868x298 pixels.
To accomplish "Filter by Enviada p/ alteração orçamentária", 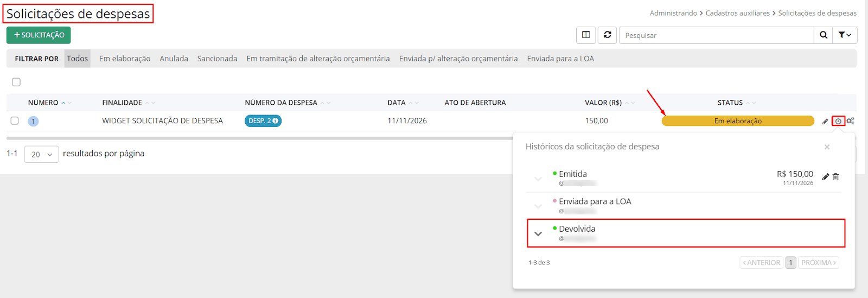I will [458, 59].
